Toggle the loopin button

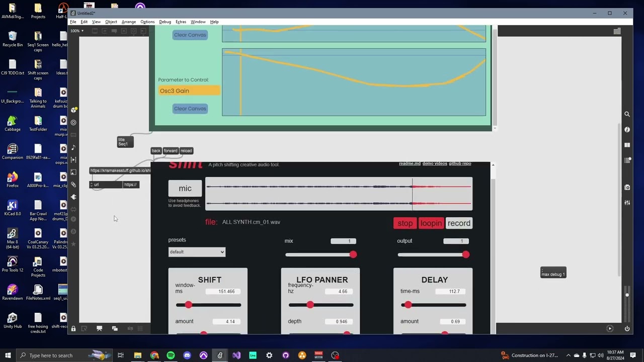click(431, 223)
